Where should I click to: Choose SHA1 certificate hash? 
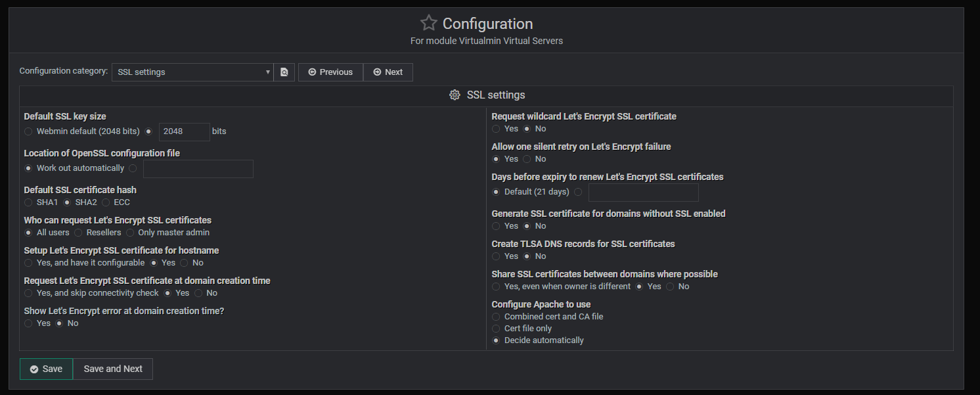[x=28, y=202]
